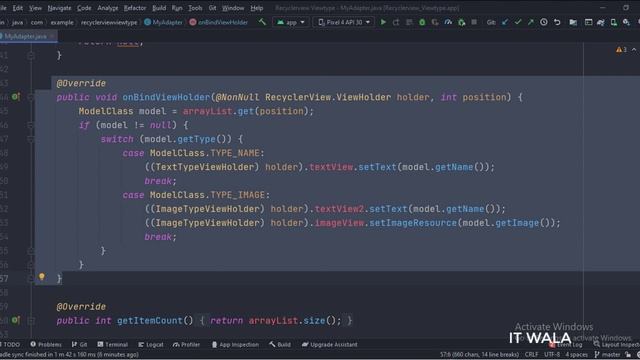
Task: Click Git Rollback undo icon
Action: (557, 22)
